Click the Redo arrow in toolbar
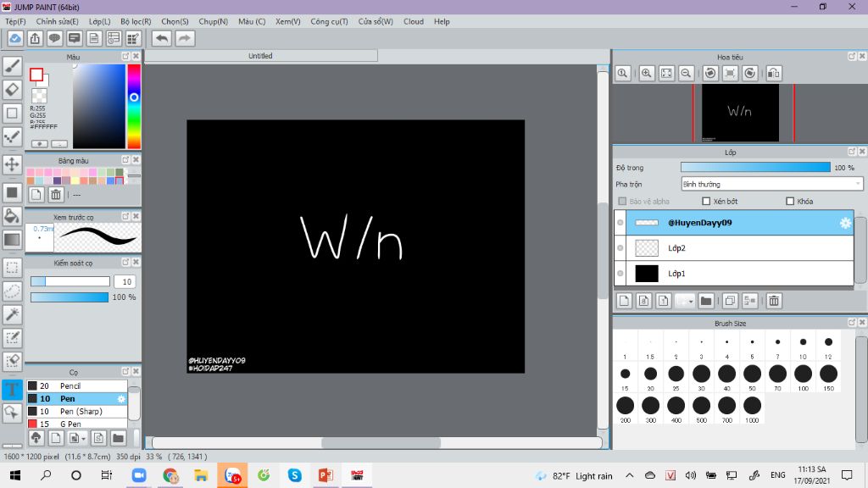The image size is (868, 488). [185, 39]
